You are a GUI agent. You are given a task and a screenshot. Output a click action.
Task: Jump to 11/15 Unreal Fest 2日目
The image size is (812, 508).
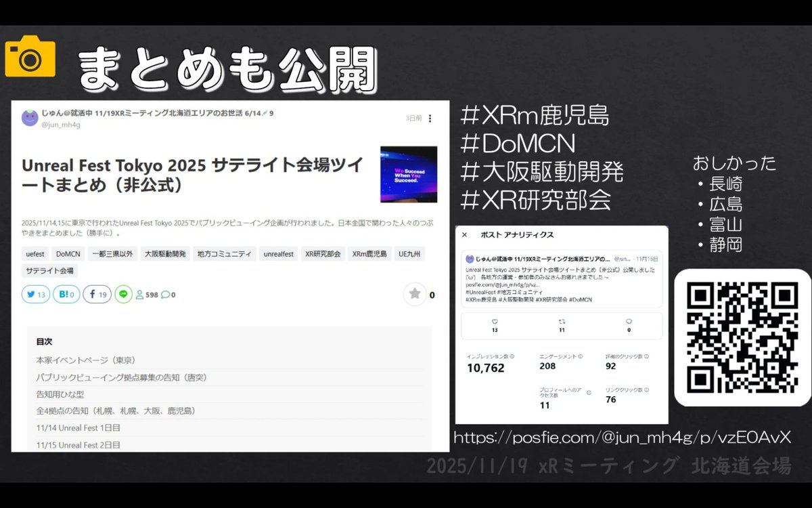pyautogui.click(x=78, y=445)
